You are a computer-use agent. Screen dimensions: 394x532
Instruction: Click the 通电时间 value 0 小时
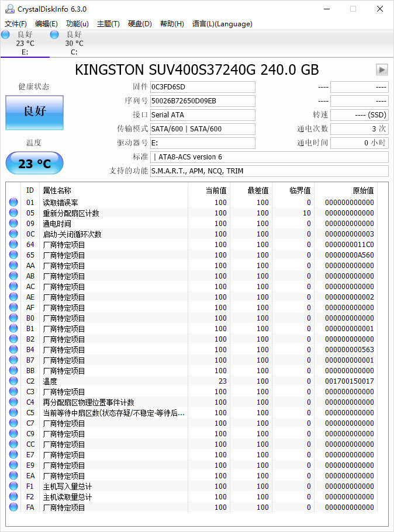360,143
